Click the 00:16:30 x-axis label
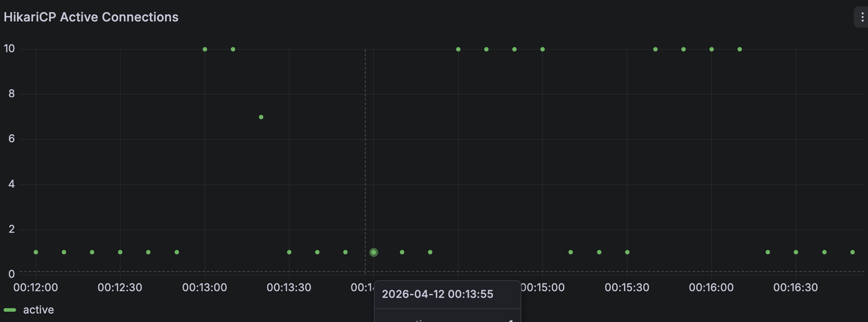Screen dimensions: 868x322 (795, 287)
